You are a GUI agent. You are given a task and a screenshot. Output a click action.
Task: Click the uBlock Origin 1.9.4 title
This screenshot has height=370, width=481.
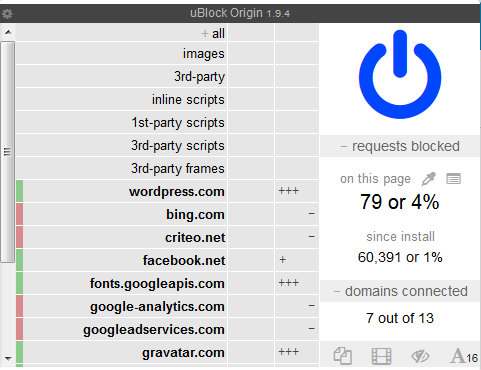click(x=240, y=13)
